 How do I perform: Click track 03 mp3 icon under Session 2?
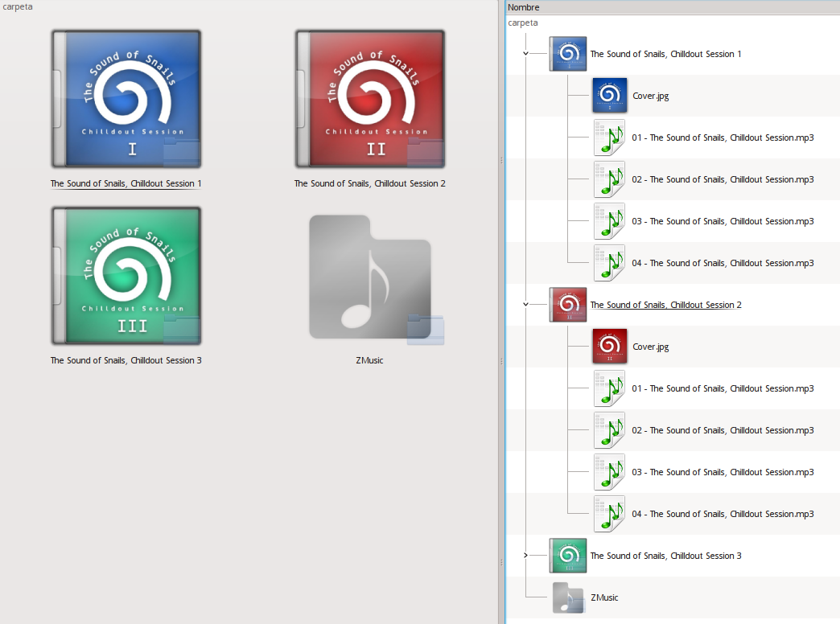click(610, 472)
